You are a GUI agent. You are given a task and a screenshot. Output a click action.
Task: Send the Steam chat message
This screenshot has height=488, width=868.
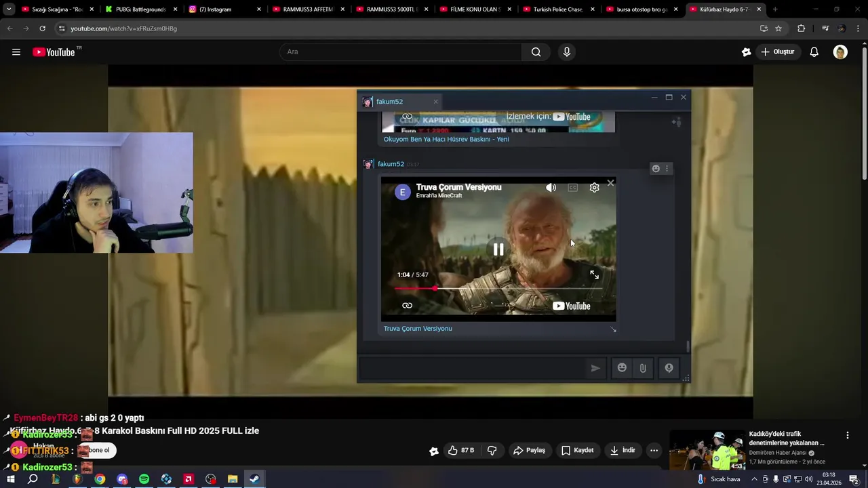click(595, 368)
